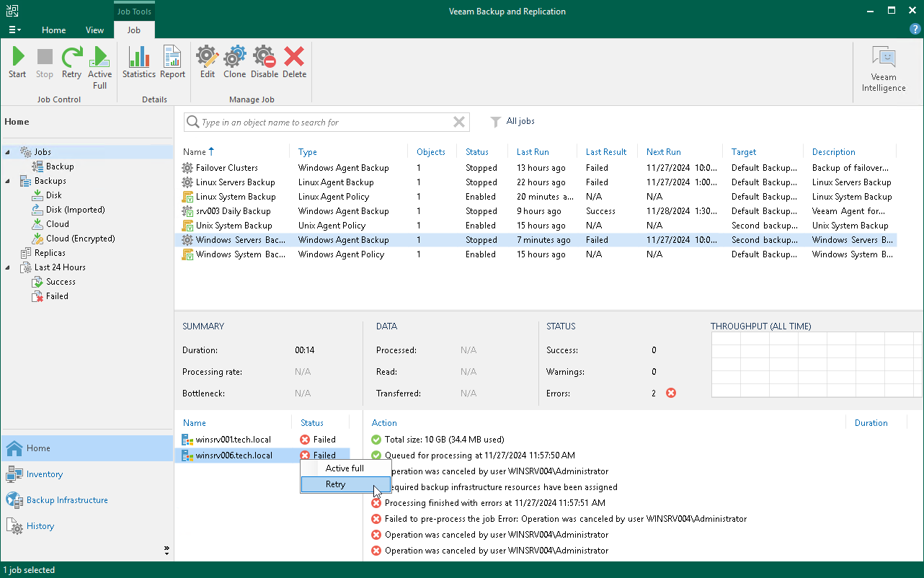The height and width of the screenshot is (578, 924).
Task: Open the Help question mark icon
Action: (x=915, y=30)
